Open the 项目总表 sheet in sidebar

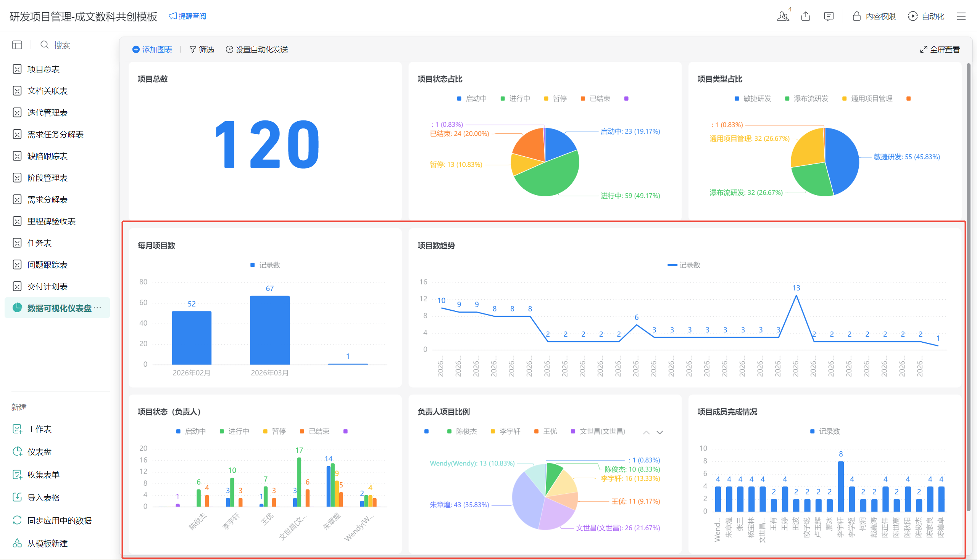pyautogui.click(x=43, y=69)
